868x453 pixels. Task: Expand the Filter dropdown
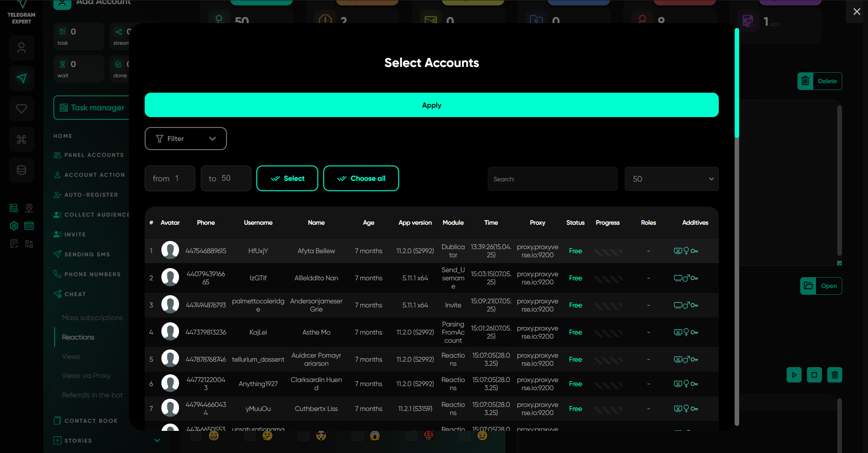coord(185,139)
